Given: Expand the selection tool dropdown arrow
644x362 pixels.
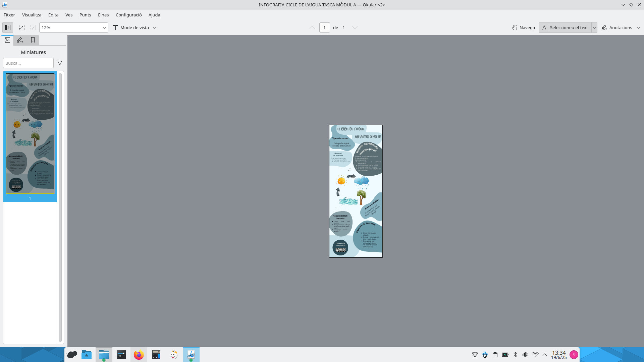Looking at the screenshot, I should (x=594, y=27).
